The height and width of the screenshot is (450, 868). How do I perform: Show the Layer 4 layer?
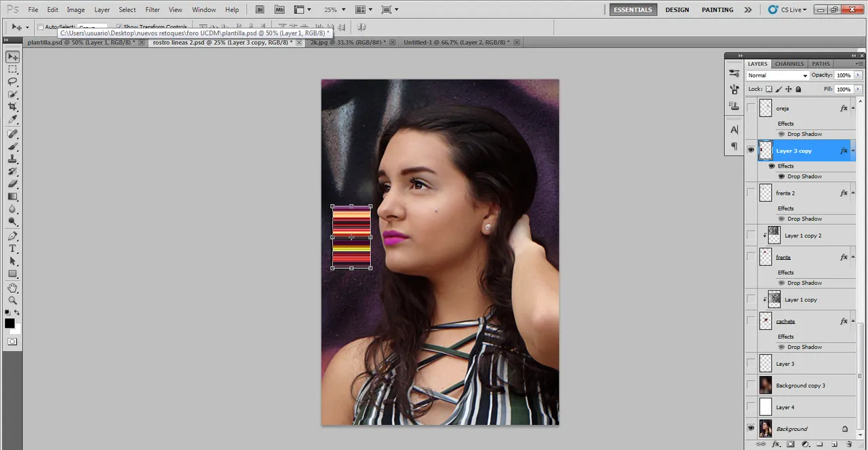751,407
